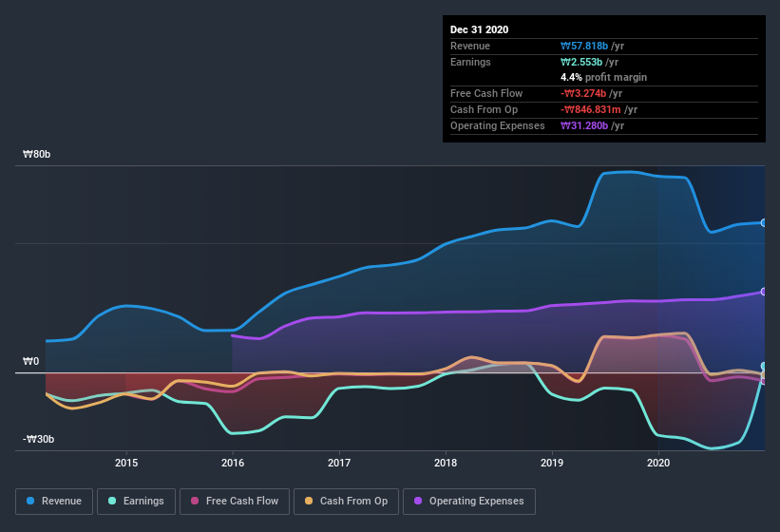Viewport: 780px width, 532px height.
Task: Select the 2016 x-axis label
Action: click(233, 463)
